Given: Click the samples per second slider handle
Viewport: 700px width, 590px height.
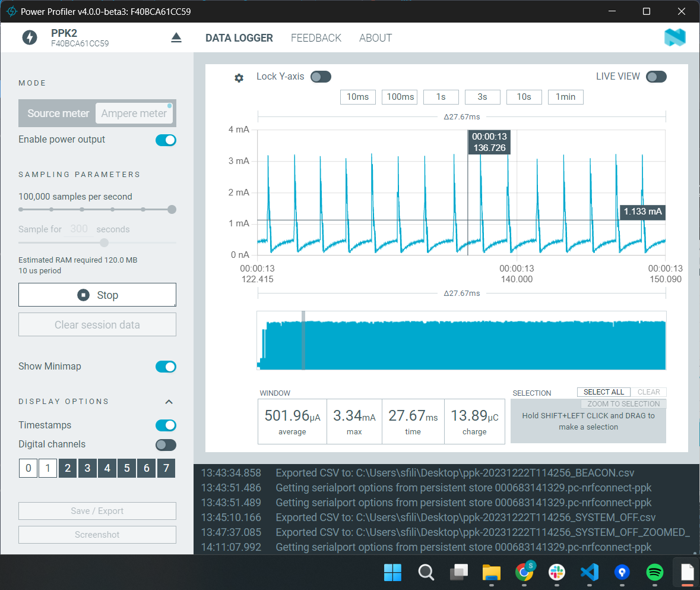Looking at the screenshot, I should (x=172, y=209).
